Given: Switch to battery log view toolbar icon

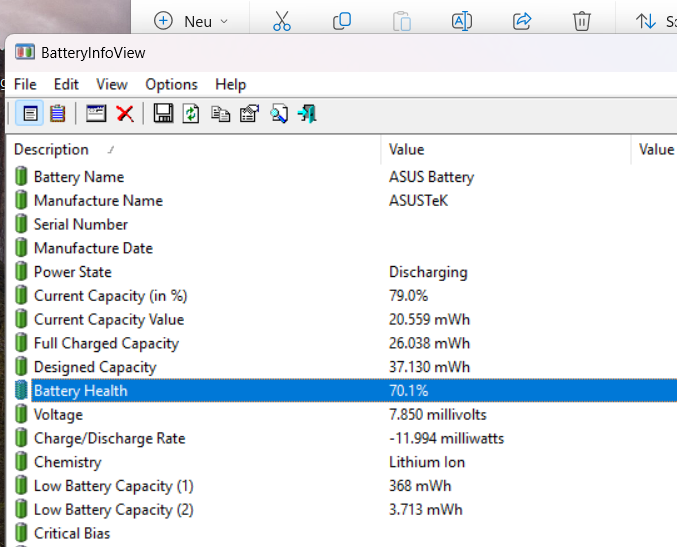Looking at the screenshot, I should click(x=57, y=114).
